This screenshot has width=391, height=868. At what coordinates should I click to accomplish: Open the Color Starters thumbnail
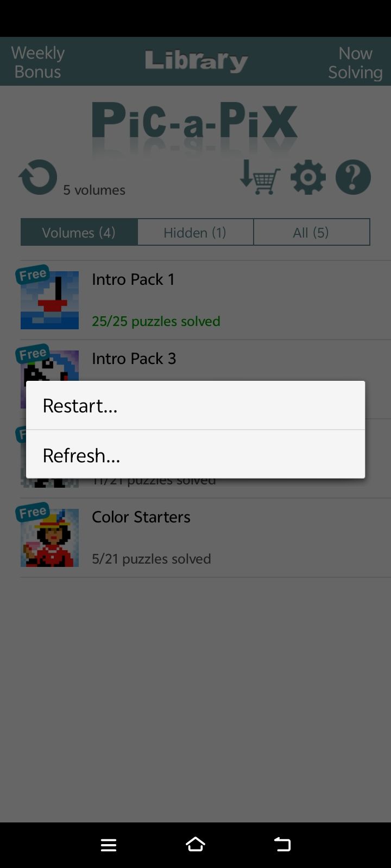tap(49, 538)
